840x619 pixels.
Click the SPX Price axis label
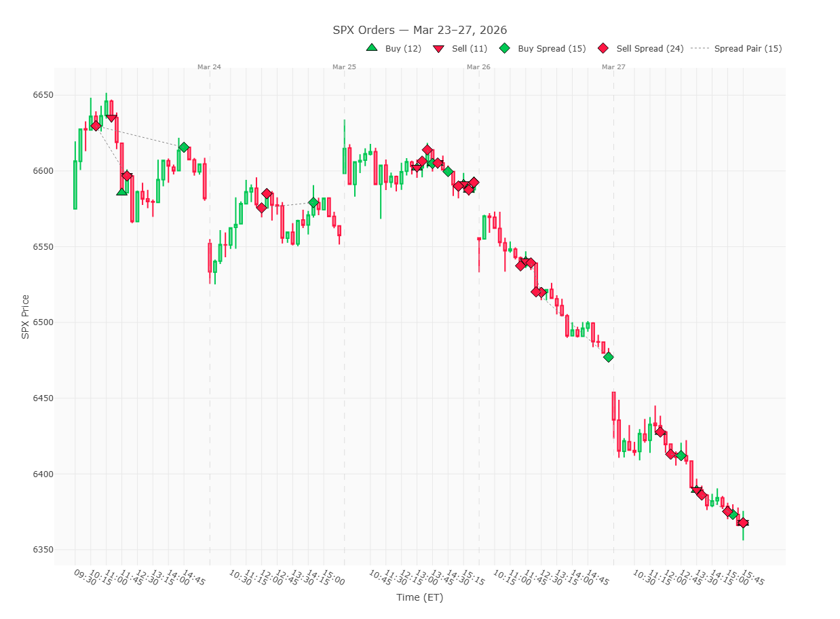24,314
